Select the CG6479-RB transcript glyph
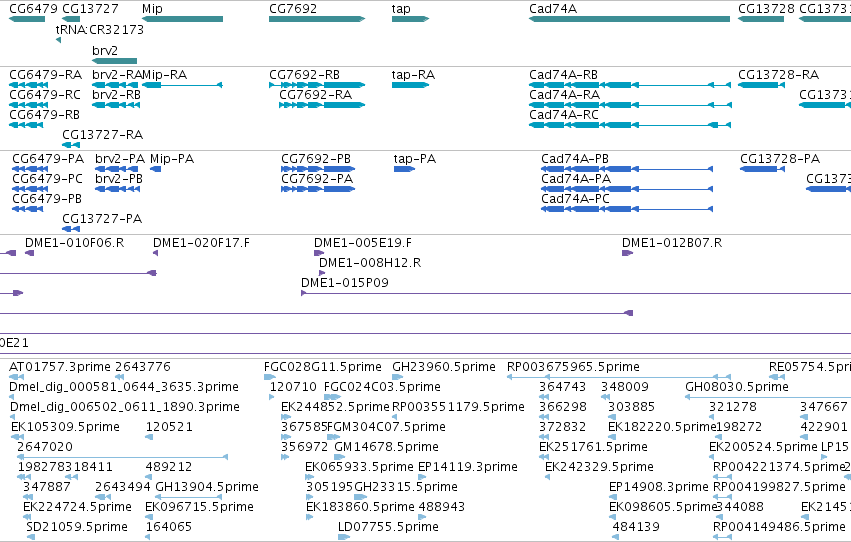Viewport: 851px width, 542px height. tap(26, 125)
